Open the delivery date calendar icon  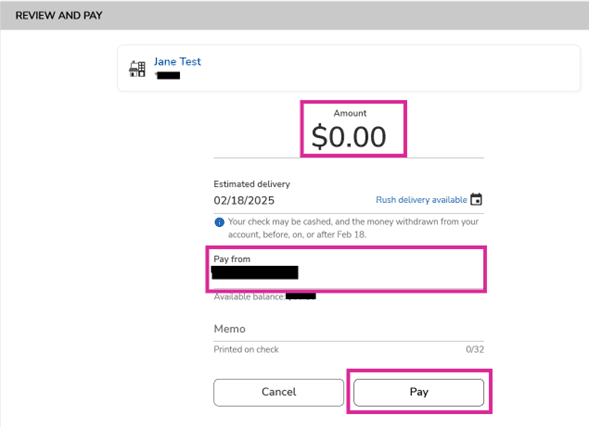coord(476,199)
